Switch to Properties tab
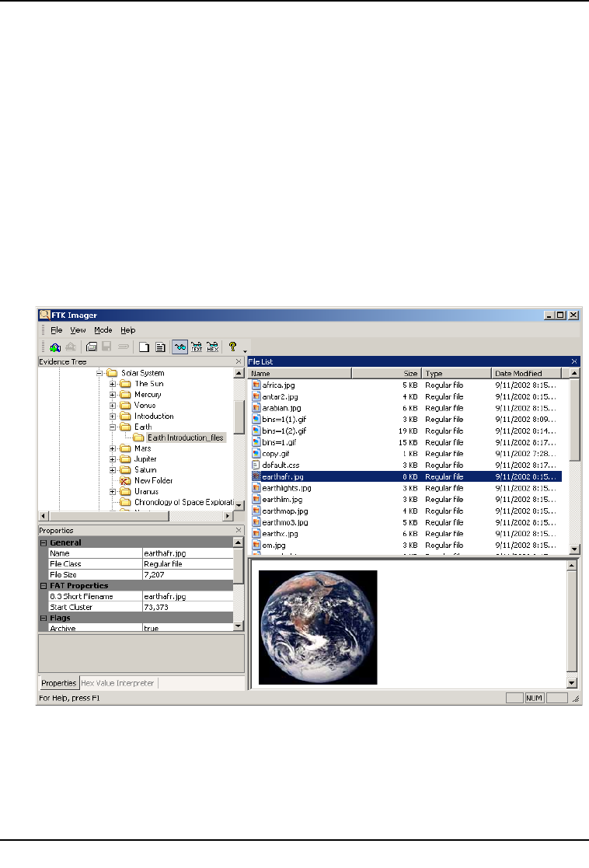Image resolution: width=589 pixels, height=868 pixels. tap(59, 683)
